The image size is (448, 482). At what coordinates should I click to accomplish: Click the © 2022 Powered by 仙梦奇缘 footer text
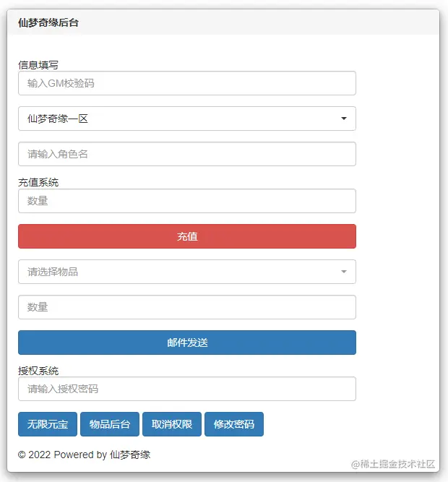[85, 455]
